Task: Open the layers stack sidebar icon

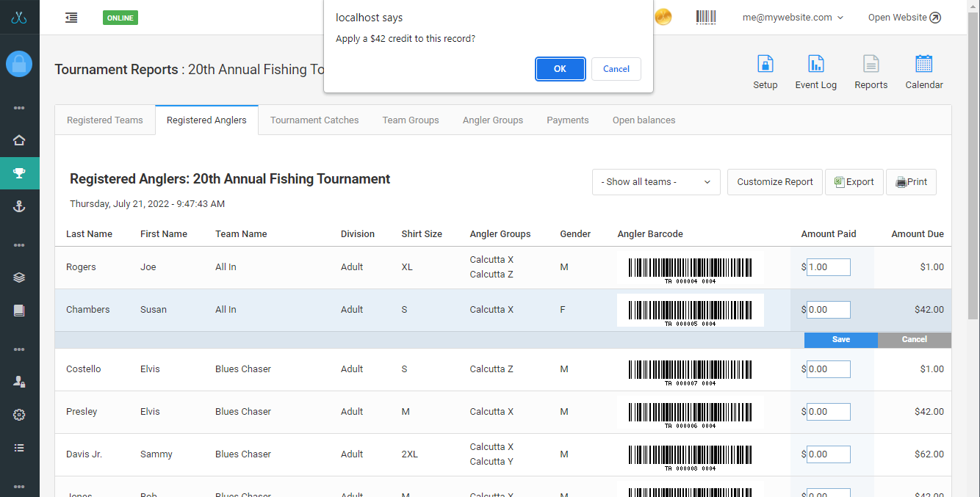Action: tap(19, 277)
